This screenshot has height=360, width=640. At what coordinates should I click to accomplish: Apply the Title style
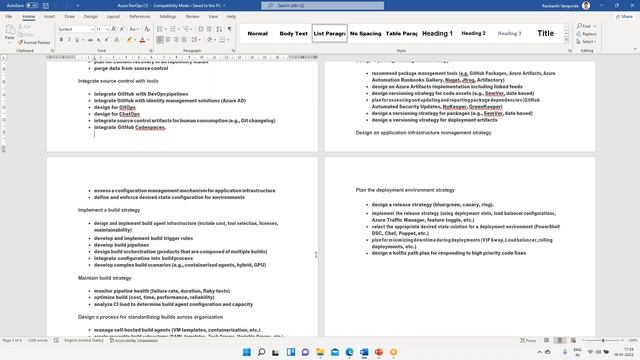pyautogui.click(x=545, y=33)
